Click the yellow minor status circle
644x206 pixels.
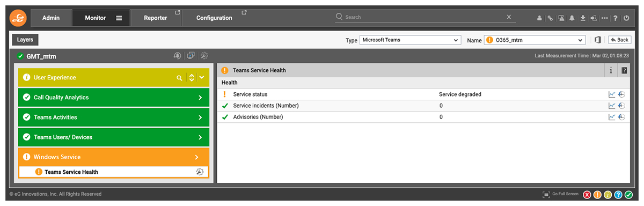coord(608,195)
